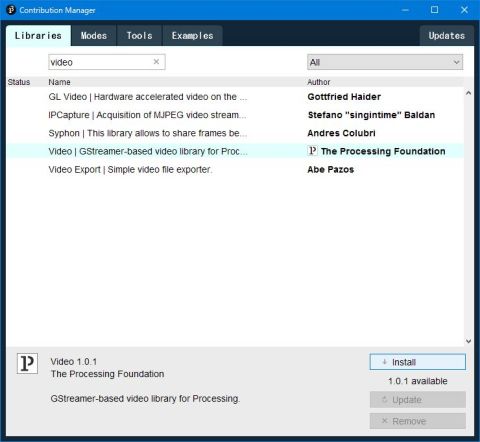
Task: Click the Processing logo in title bar
Action: click(x=11, y=10)
